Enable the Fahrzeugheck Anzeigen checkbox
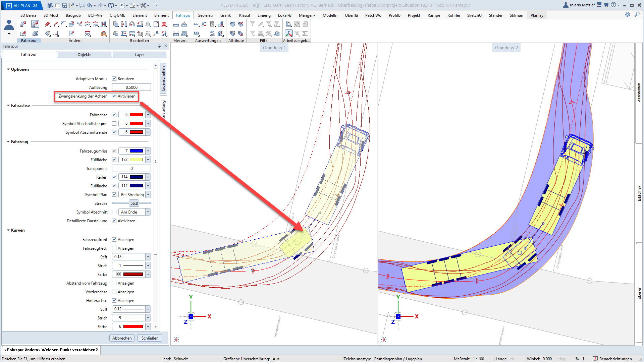The image size is (644, 362). coord(114,248)
